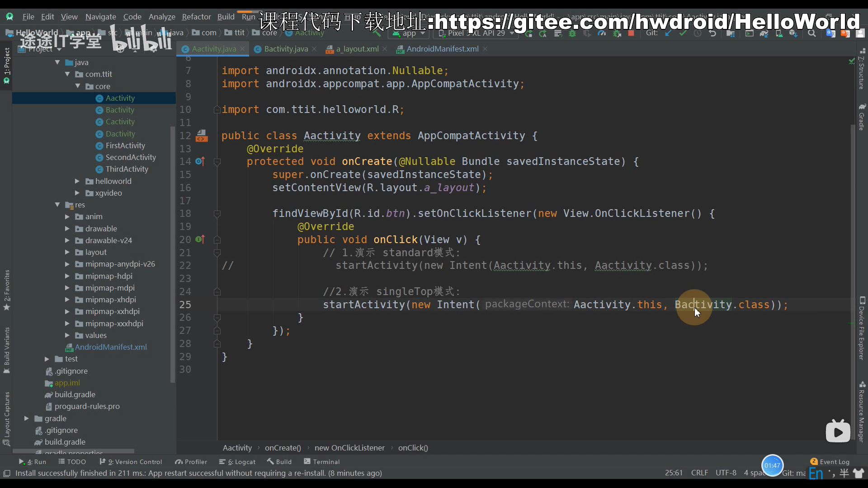This screenshot has width=868, height=488.
Task: Toggle fold marker at line 18
Action: click(217, 214)
